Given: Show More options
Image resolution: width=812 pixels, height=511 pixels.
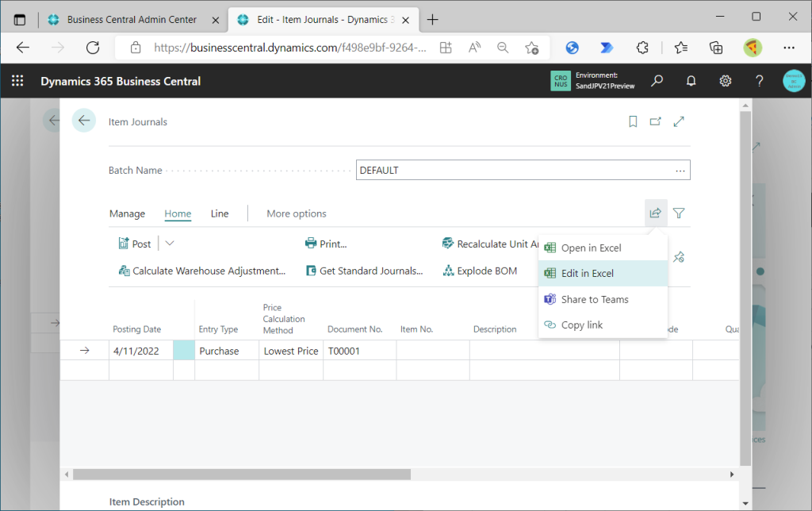Looking at the screenshot, I should click(297, 213).
